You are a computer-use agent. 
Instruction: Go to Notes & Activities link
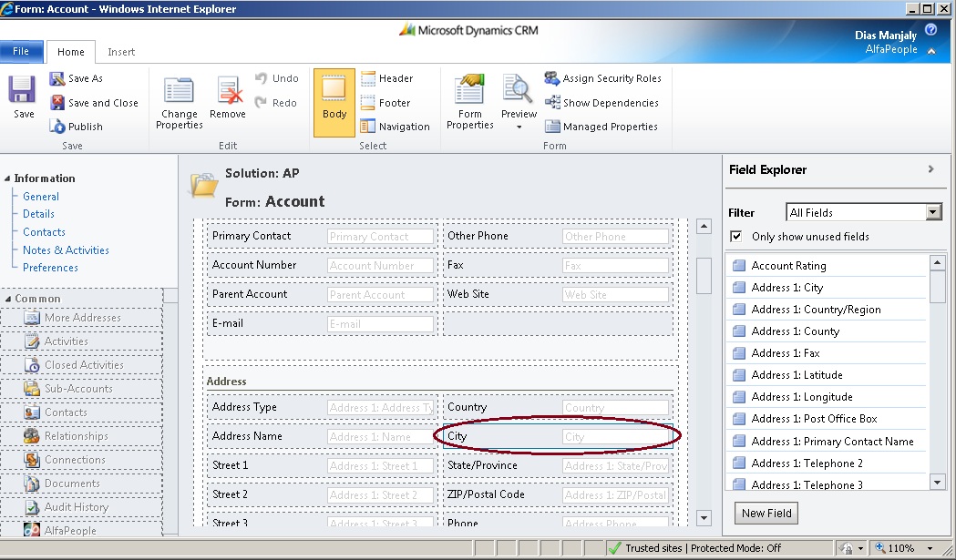(66, 250)
